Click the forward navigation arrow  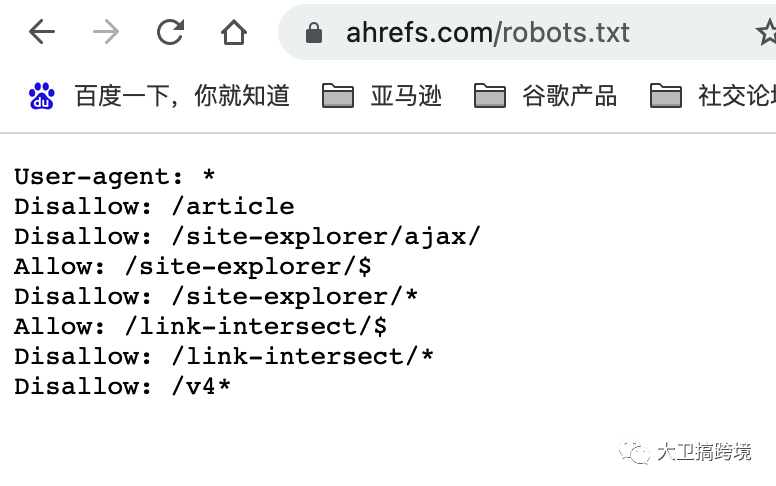[106, 32]
